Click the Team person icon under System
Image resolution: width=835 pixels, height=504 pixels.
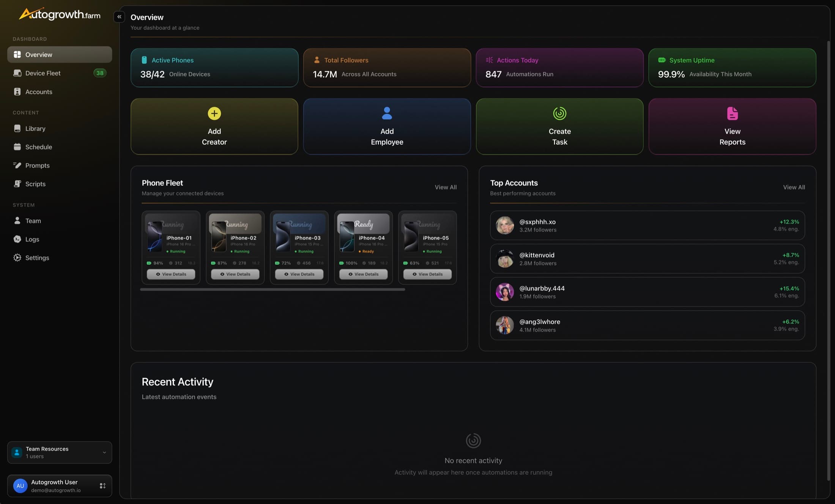coord(17,220)
